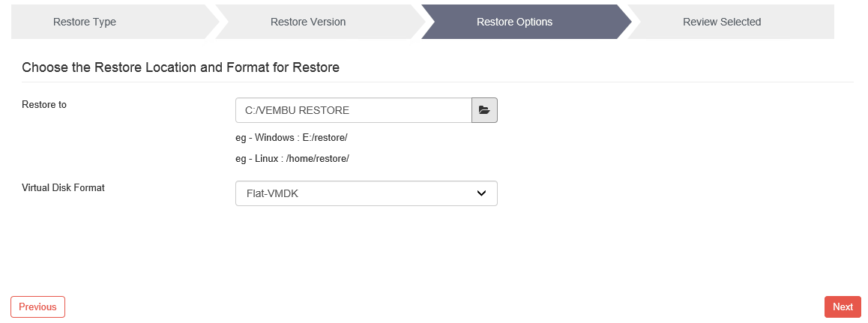Proceed with the Next button
Image resolution: width=868 pixels, height=323 pixels.
pos(843,307)
